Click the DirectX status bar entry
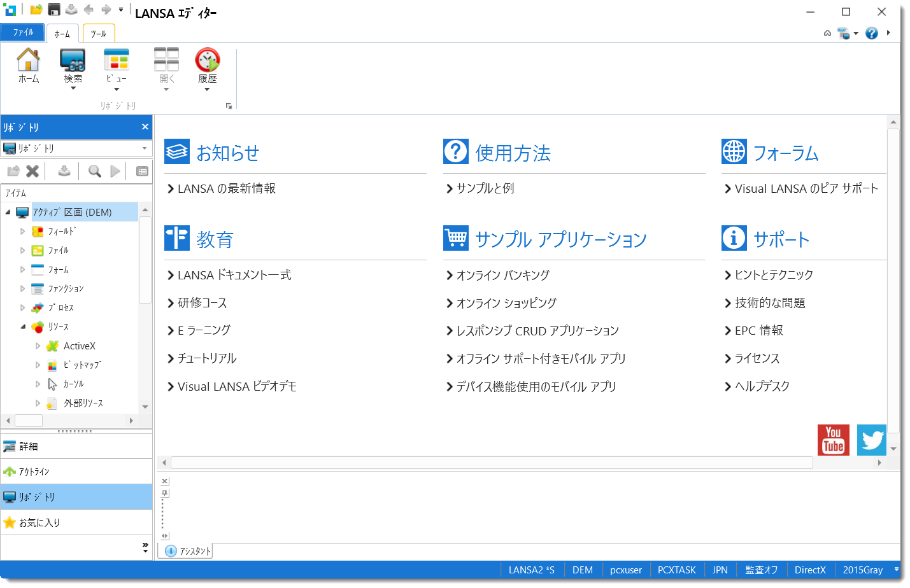Screen dimensions: 910x588 pyautogui.click(x=810, y=570)
